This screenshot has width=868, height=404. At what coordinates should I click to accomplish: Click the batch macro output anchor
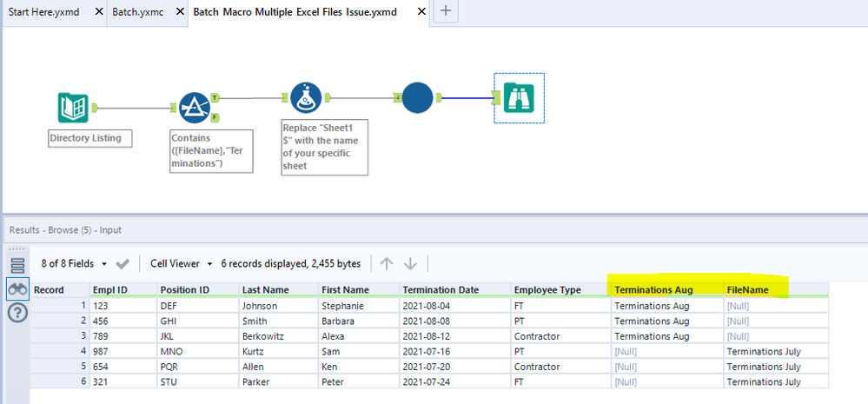click(439, 98)
